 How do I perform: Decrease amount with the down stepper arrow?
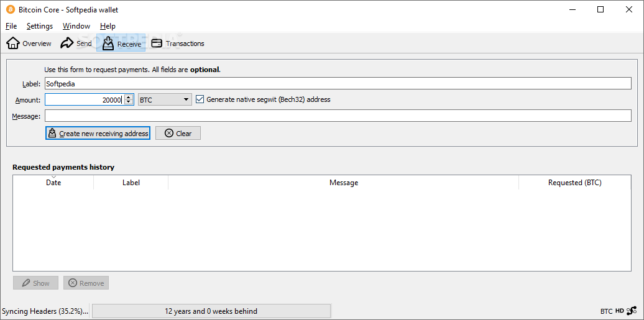click(x=129, y=102)
